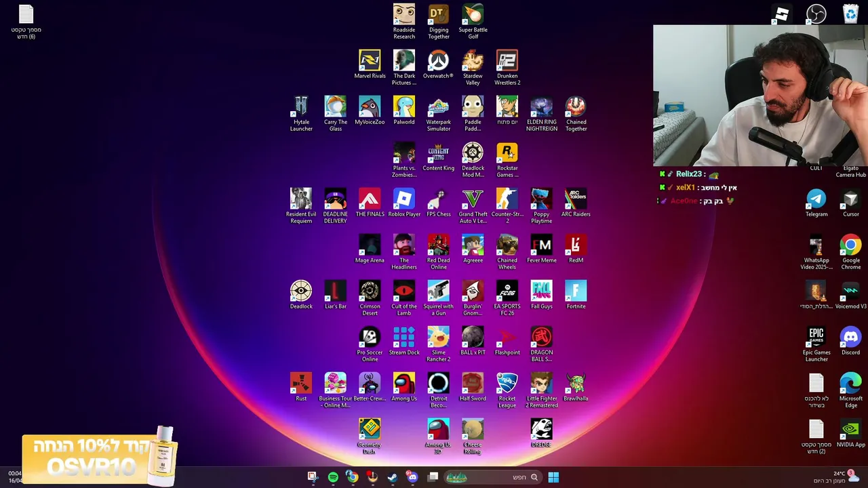Viewport: 868px width, 488px height.
Task: Click the taskbar search box
Action: 493,477
